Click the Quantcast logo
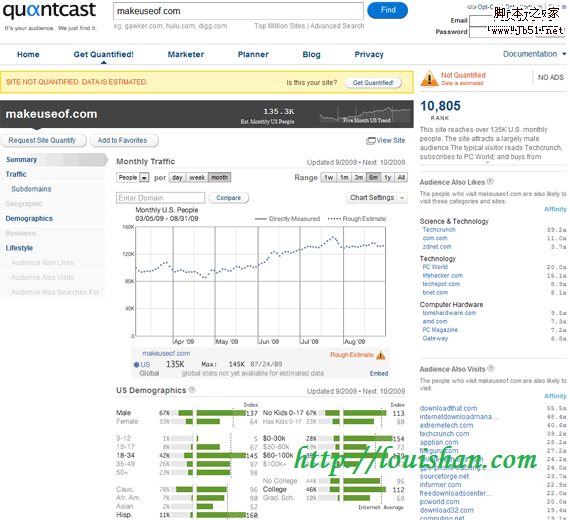The height and width of the screenshot is (520, 570). pos(49,10)
